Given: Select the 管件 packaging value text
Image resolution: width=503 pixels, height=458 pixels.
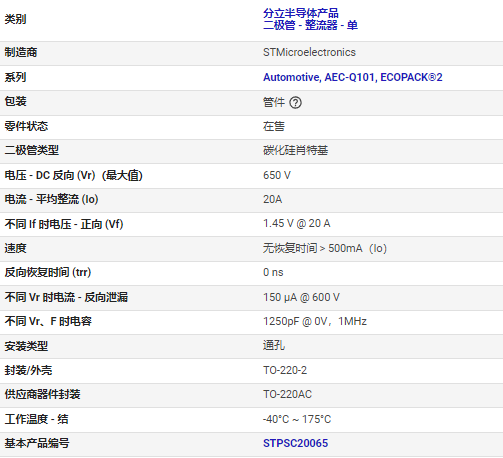Looking at the screenshot, I should 274,102.
